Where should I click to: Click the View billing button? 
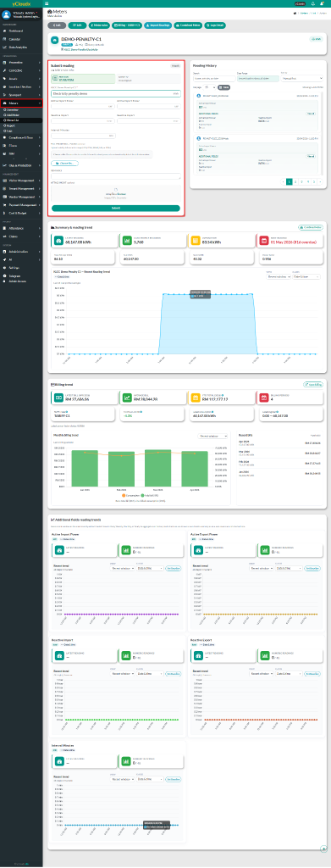[x=312, y=384]
